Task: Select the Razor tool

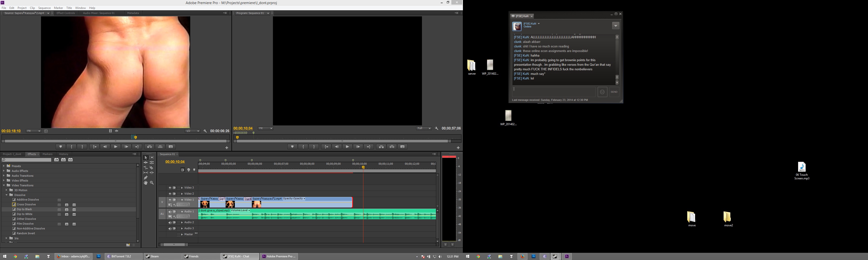Action: [x=152, y=168]
